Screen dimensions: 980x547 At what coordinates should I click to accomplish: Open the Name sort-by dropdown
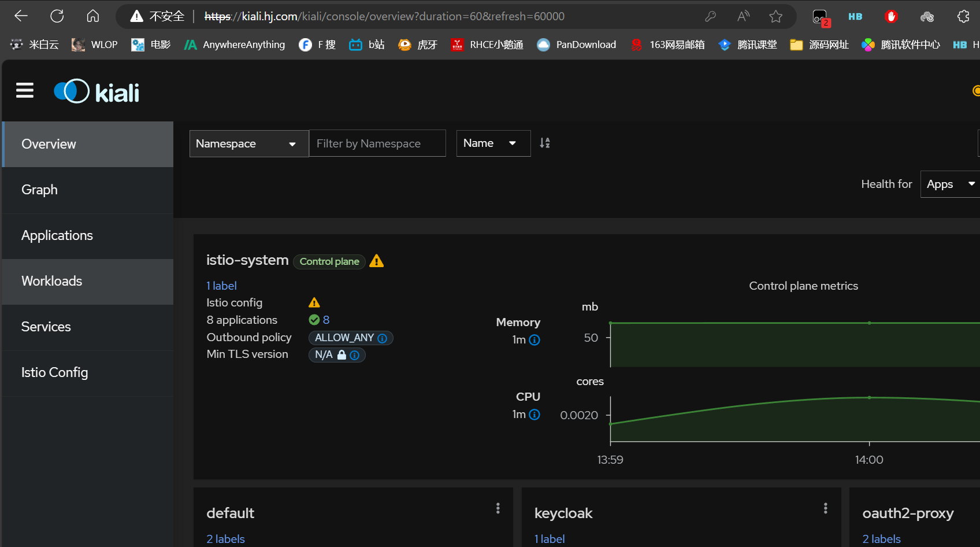pyautogui.click(x=493, y=143)
